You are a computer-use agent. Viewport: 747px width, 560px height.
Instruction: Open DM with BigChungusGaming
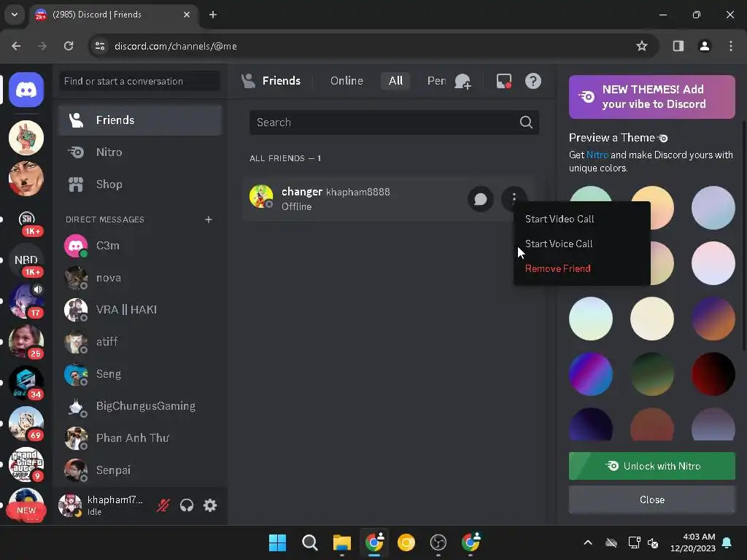tap(140, 406)
